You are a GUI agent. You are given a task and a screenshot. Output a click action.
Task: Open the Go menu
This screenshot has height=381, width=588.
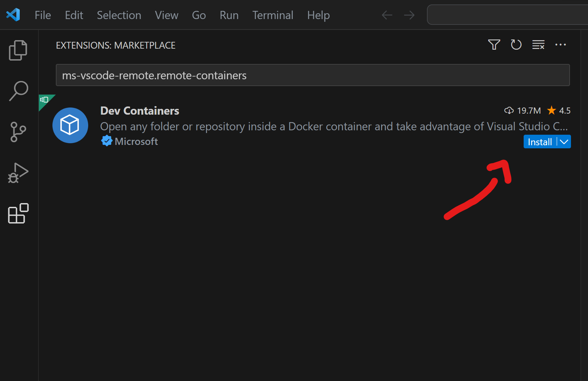coord(199,15)
